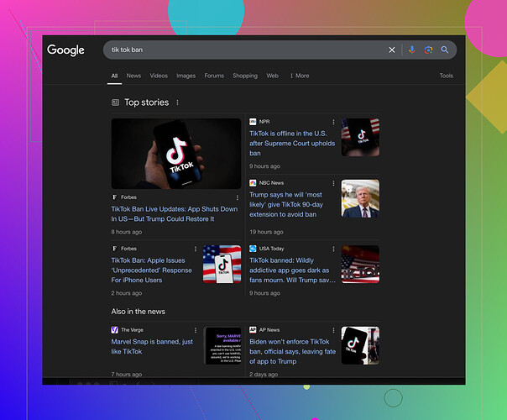Click the NPR source favicon
Viewport: 507px width, 420px height.
[x=253, y=122]
